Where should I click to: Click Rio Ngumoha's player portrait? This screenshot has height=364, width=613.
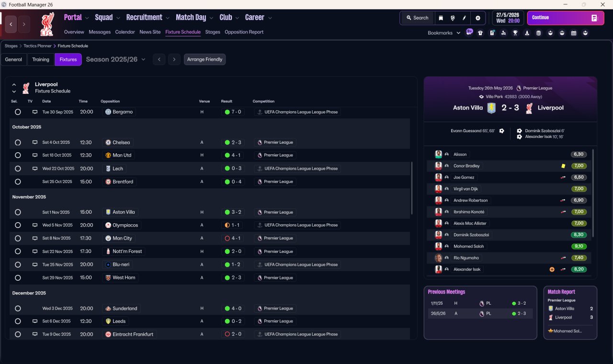438,258
